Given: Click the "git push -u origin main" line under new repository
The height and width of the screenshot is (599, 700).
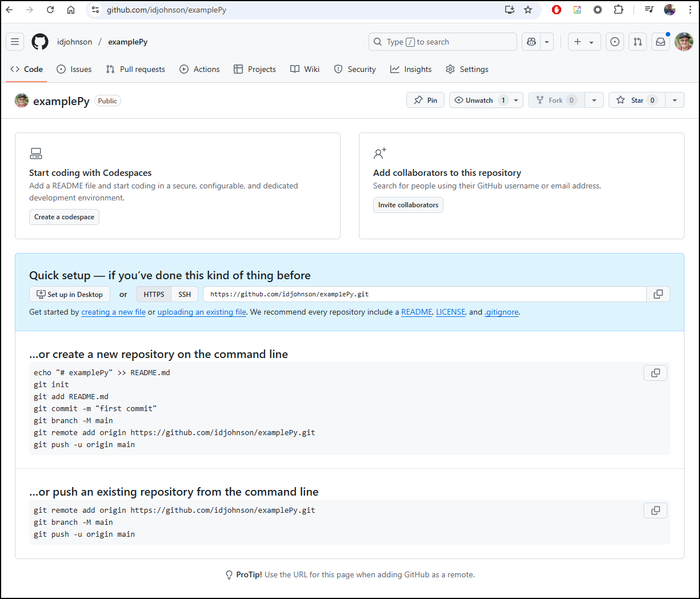Looking at the screenshot, I should pos(85,444).
